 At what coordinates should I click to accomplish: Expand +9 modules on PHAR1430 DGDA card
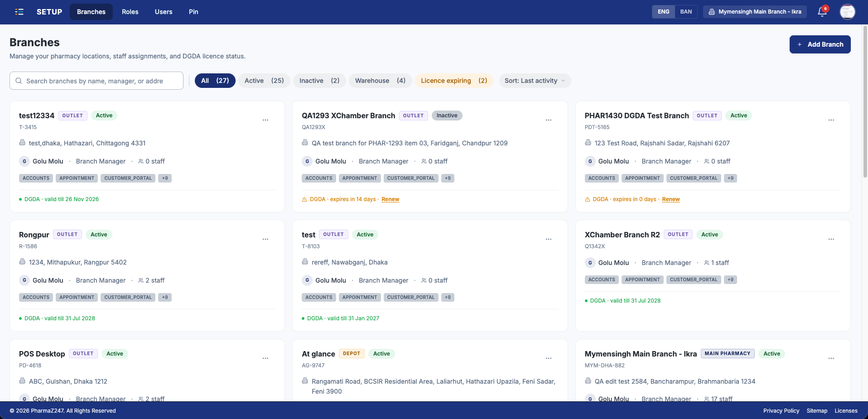tap(730, 178)
